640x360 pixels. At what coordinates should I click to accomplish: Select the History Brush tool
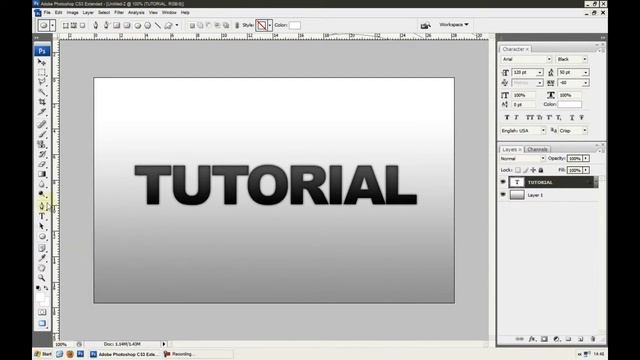42,154
